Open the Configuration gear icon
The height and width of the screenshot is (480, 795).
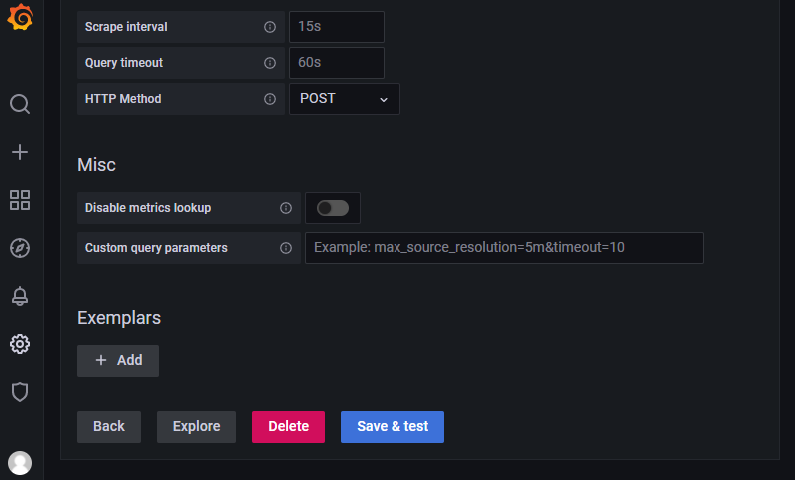[20, 344]
